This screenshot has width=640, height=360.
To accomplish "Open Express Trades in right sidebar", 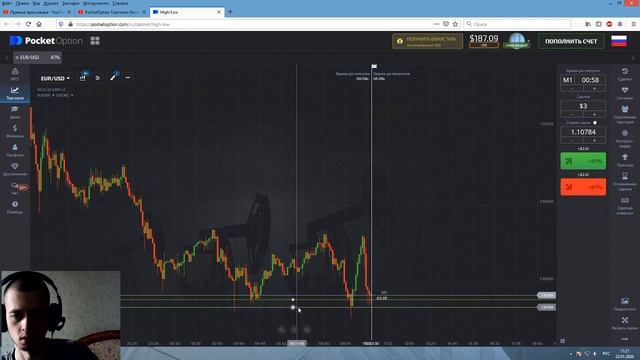I will coord(624,138).
